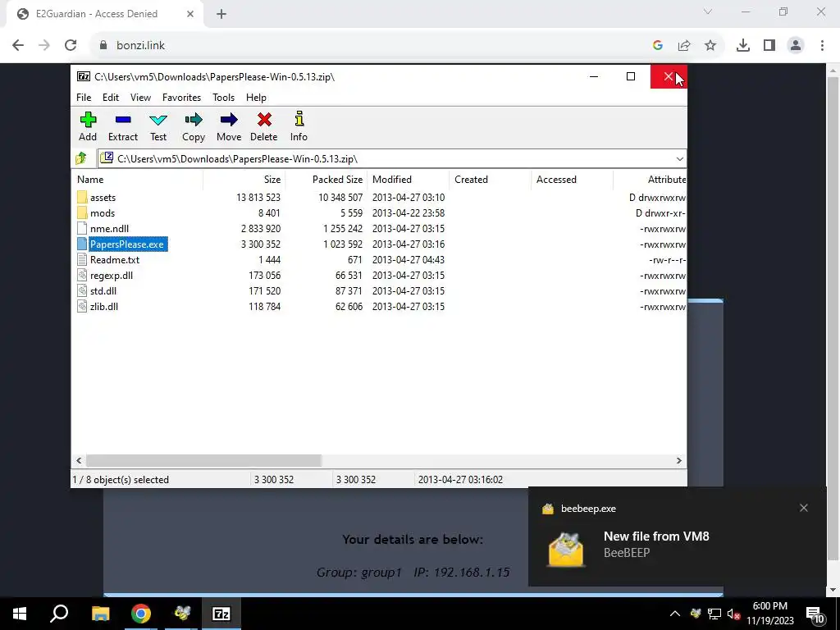Image resolution: width=840 pixels, height=630 pixels.
Task: Show hidden system tray icons
Action: point(675,614)
